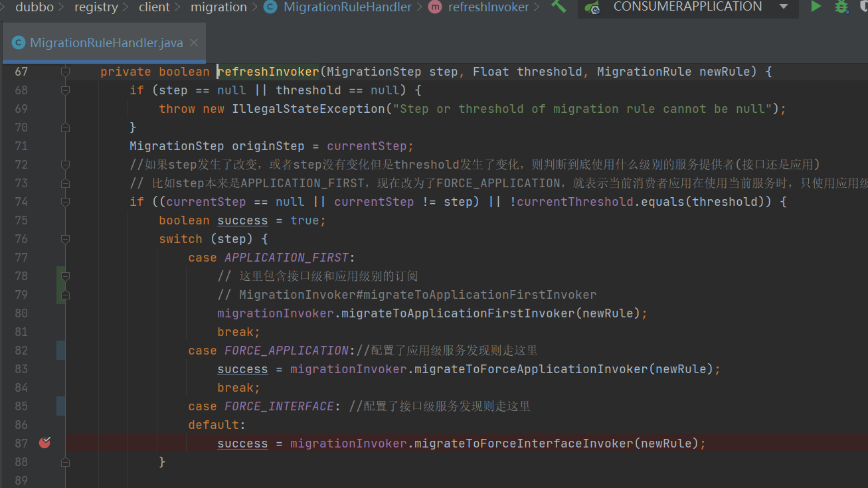Viewport: 868px width, 488px height.
Task: Click the underlined success variable on line 75
Action: (242, 220)
